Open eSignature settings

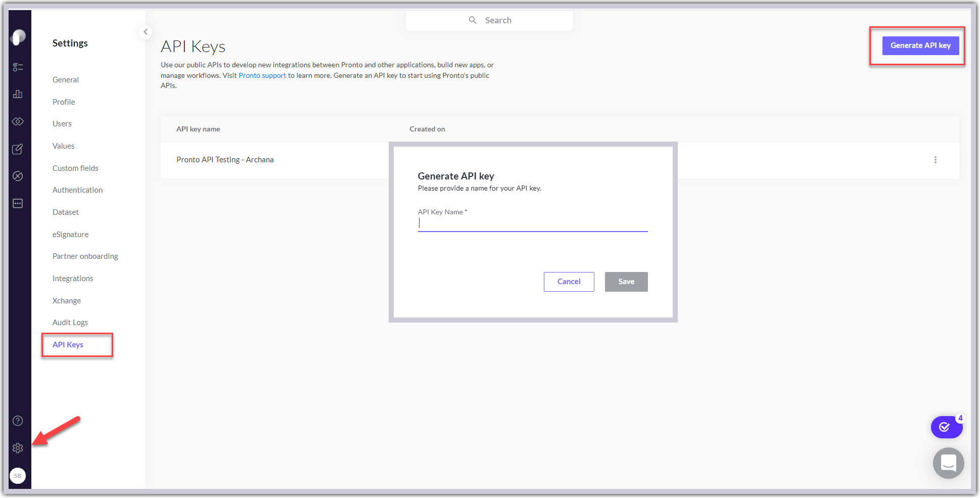(x=71, y=235)
